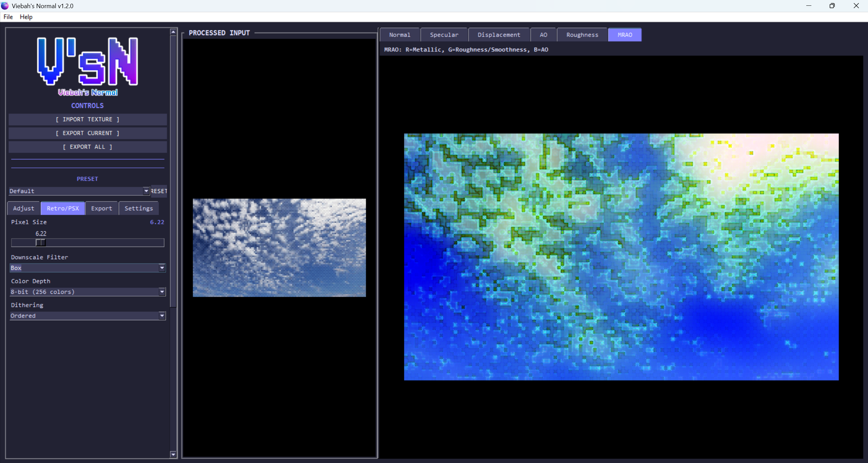Select the Adjust tab
The image size is (868, 463).
coord(23,208)
